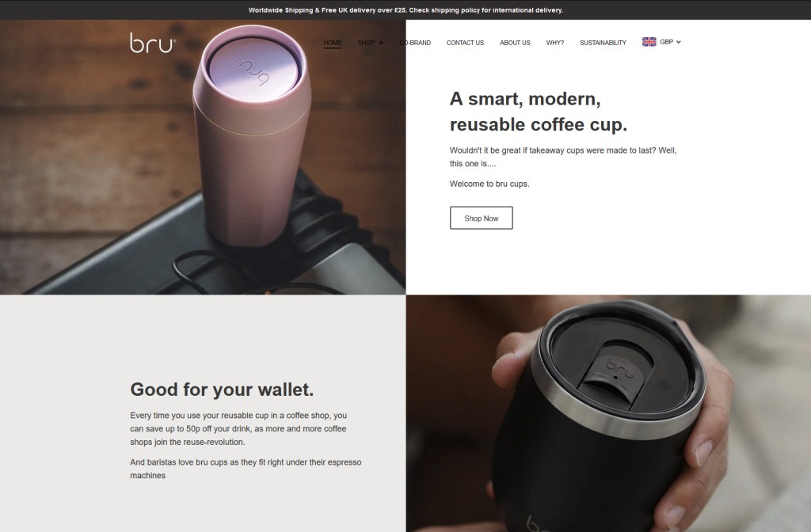Image resolution: width=811 pixels, height=532 pixels.
Task: Click the 'A smart, modern, reusable coffee cup' heading
Action: tap(538, 112)
